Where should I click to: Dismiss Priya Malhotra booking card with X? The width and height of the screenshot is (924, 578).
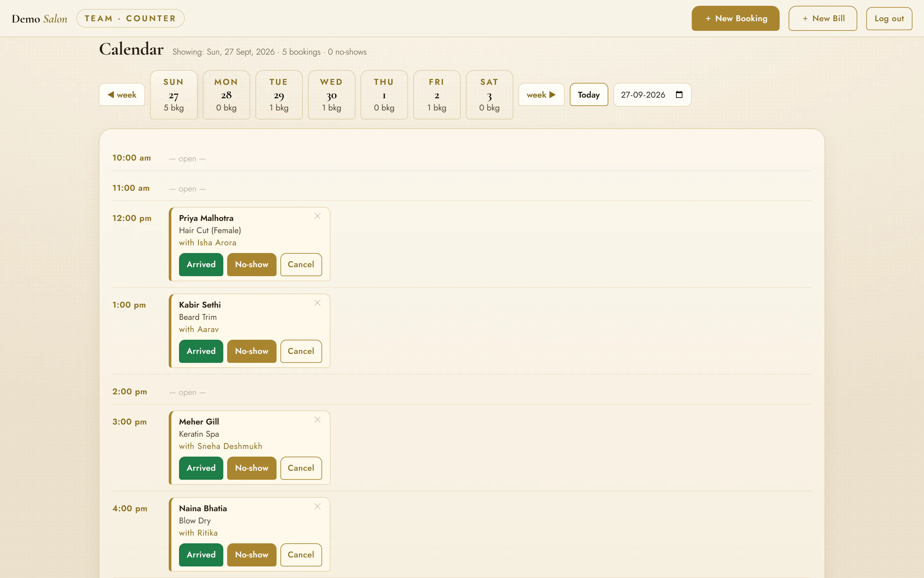click(317, 216)
